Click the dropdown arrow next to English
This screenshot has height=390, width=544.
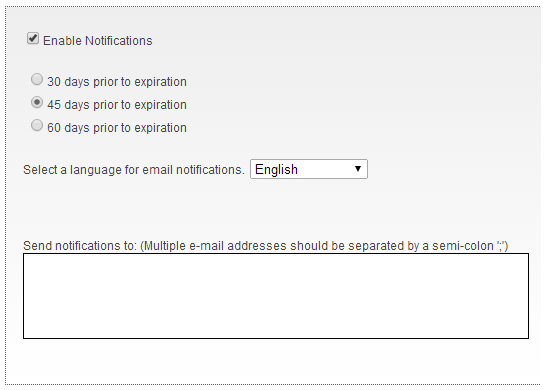pyautogui.click(x=358, y=169)
